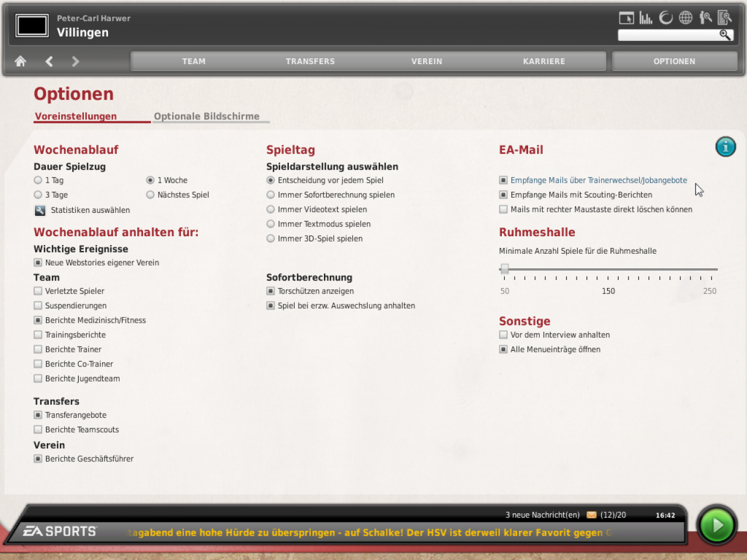
Task: Switch to 'Optionale Bildschirme' tab
Action: (x=207, y=116)
